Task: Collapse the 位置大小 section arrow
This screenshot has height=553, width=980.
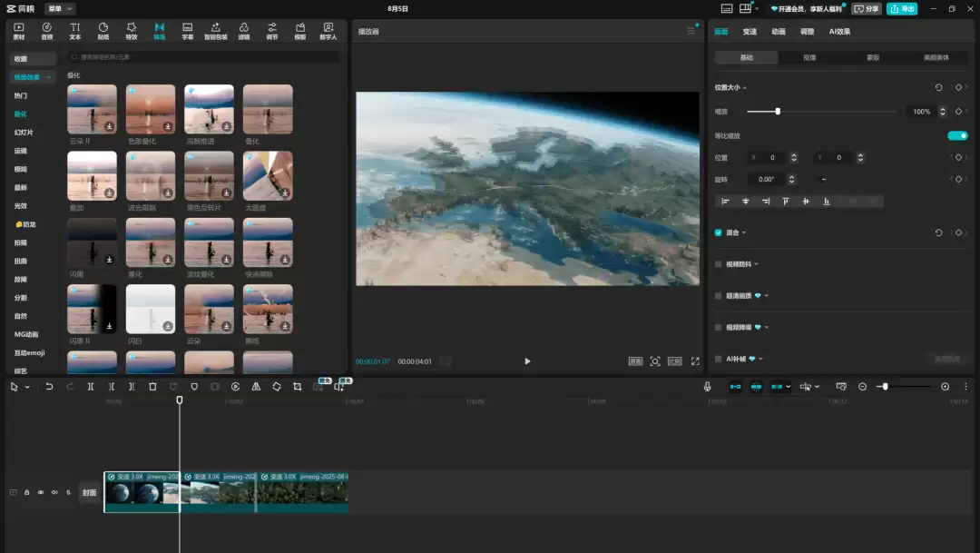Action: click(745, 87)
